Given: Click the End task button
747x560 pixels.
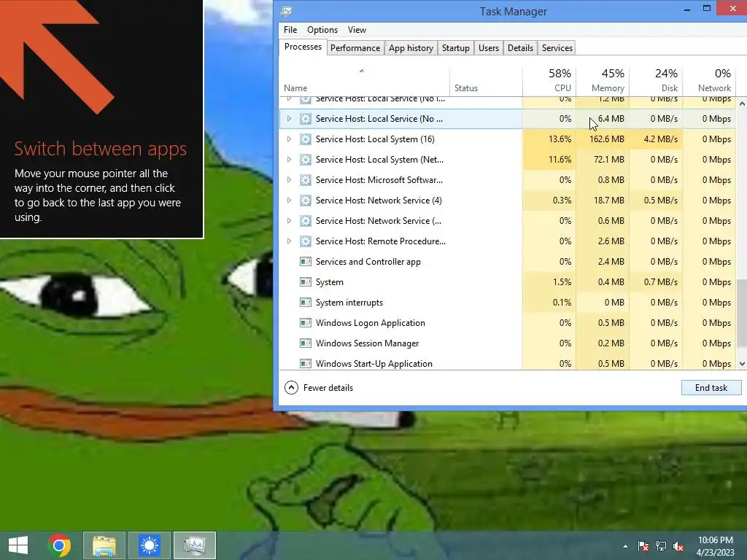Looking at the screenshot, I should point(711,388).
